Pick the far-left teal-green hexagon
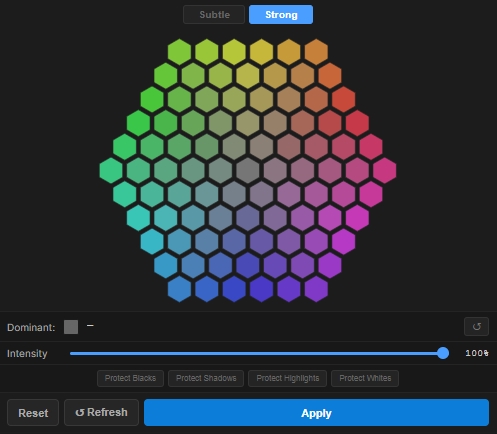 coord(111,171)
